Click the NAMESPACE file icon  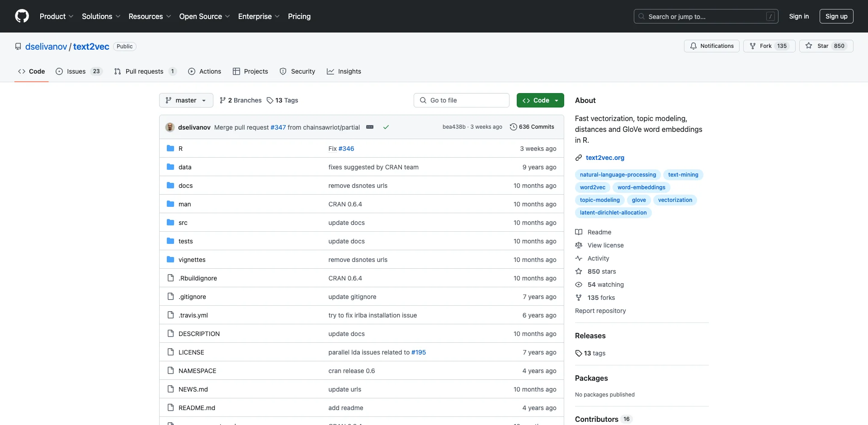[x=170, y=371]
